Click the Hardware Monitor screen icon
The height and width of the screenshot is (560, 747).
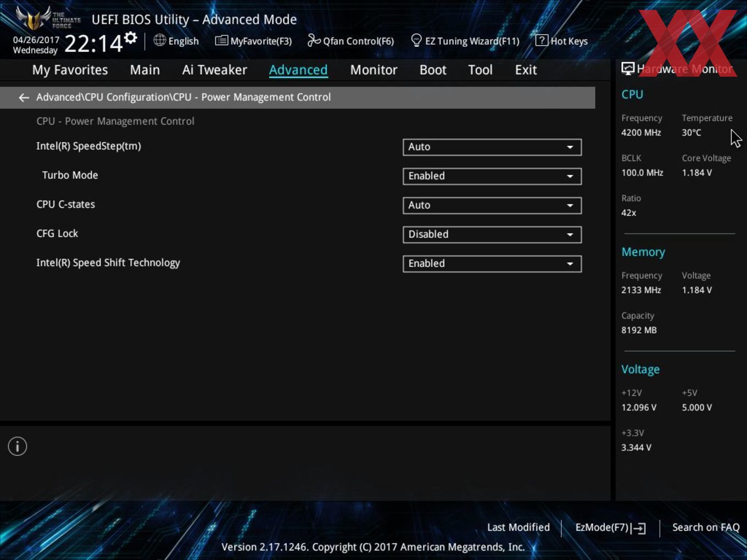pyautogui.click(x=628, y=69)
